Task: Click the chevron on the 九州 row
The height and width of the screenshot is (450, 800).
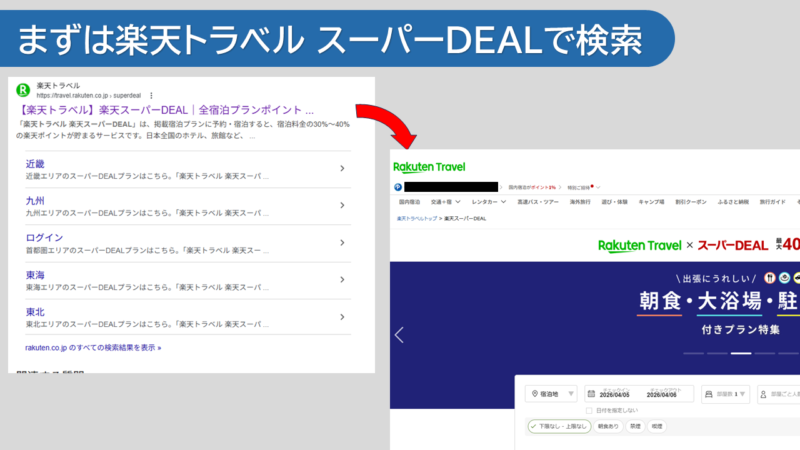Action: pos(342,205)
